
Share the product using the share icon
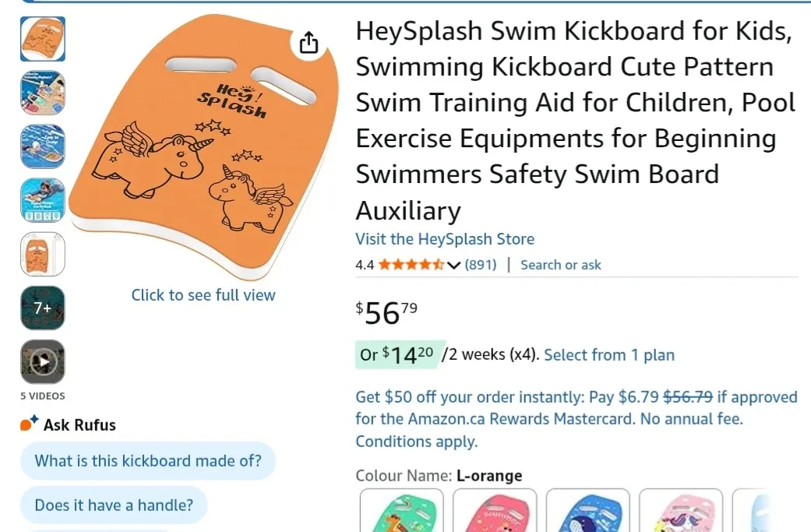coord(309,41)
